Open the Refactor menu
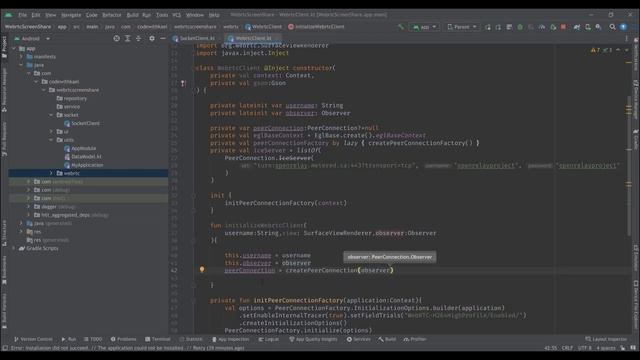This screenshot has height=360, width=640. (111, 15)
